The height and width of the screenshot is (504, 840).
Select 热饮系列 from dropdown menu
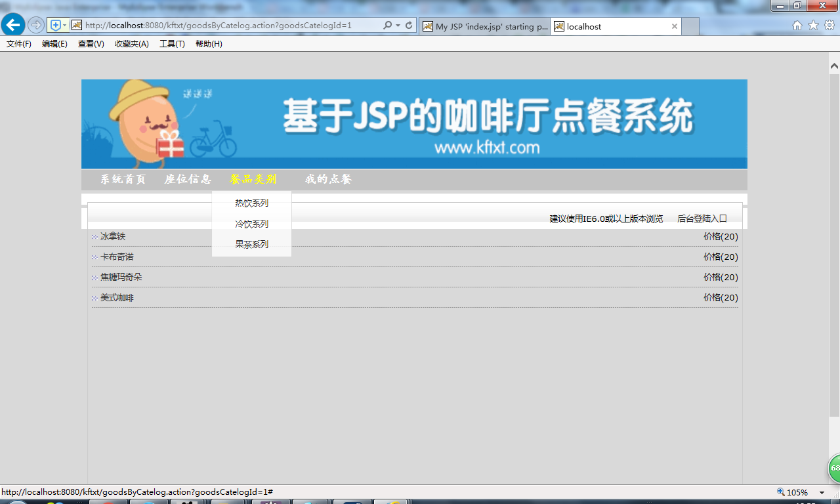(252, 203)
